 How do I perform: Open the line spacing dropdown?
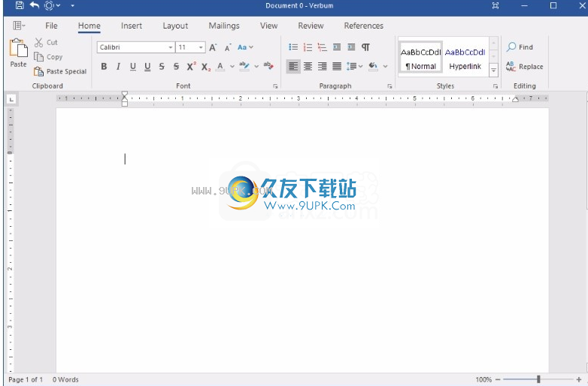tap(354, 67)
